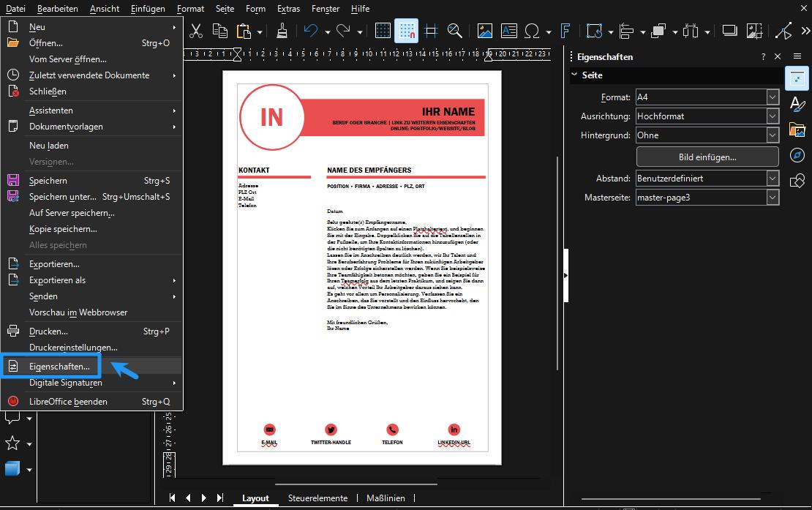Open the Styles sidebar deck icon
This screenshot has width=812, height=510.
click(x=797, y=104)
